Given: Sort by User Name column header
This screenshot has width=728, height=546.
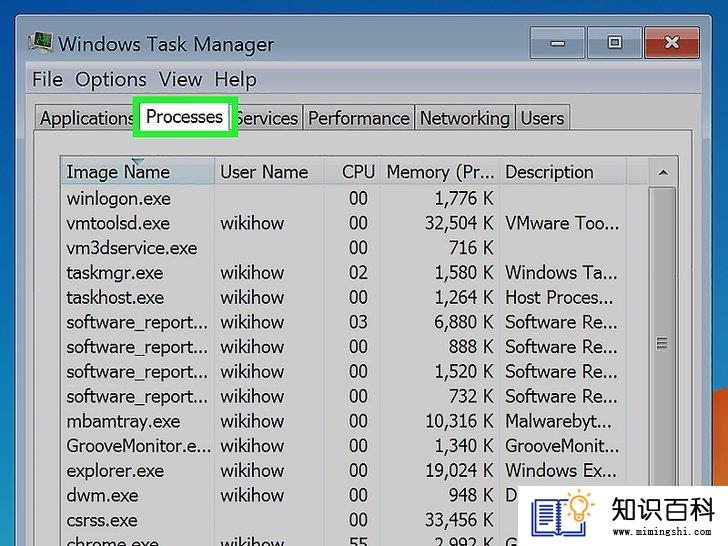Looking at the screenshot, I should 269,172.
